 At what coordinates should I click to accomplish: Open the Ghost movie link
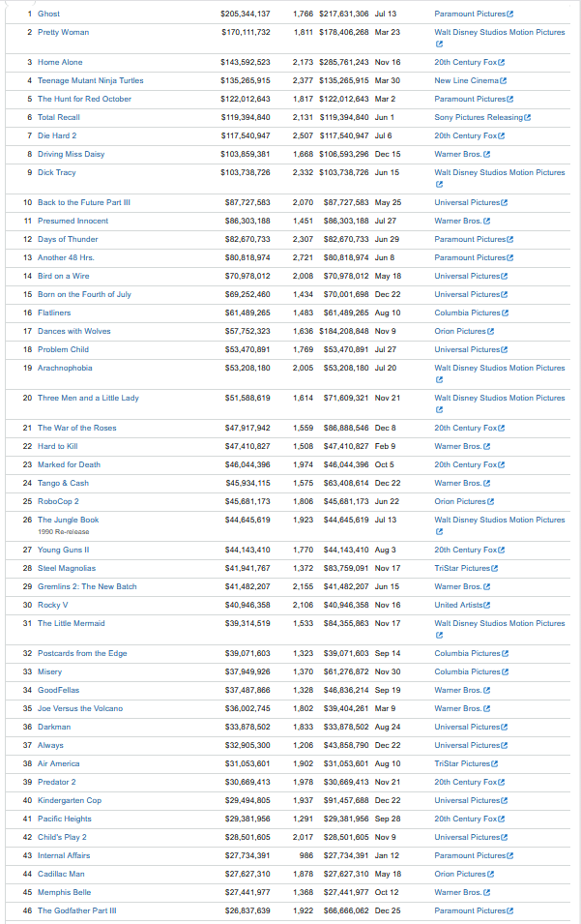point(49,14)
